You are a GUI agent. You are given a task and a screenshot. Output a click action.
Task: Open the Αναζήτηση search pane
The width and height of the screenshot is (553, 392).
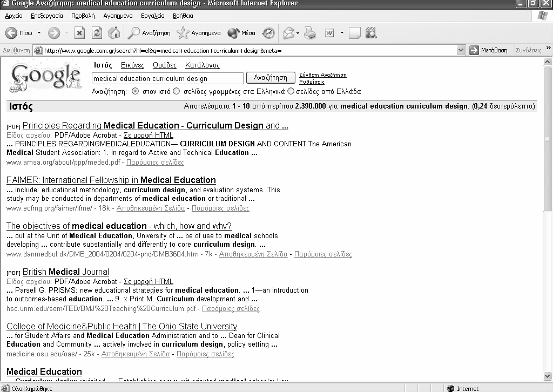coord(149,33)
